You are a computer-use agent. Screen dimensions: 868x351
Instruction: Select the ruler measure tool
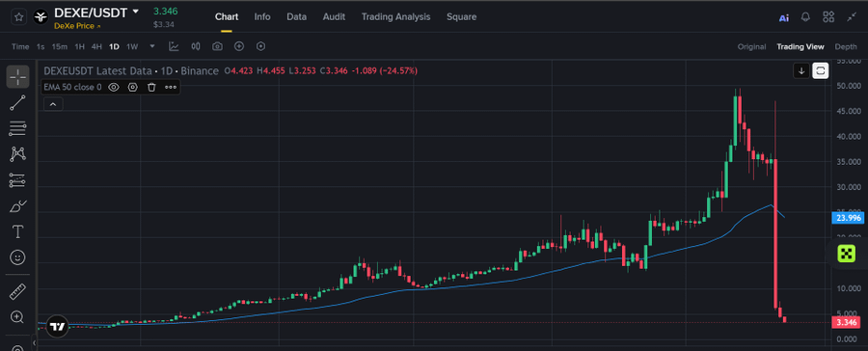point(17,291)
